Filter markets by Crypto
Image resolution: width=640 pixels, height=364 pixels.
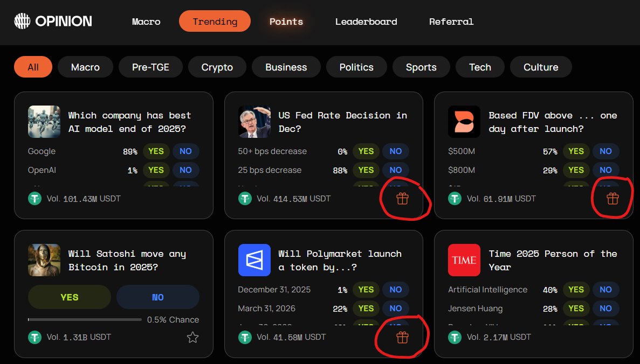[x=217, y=67]
